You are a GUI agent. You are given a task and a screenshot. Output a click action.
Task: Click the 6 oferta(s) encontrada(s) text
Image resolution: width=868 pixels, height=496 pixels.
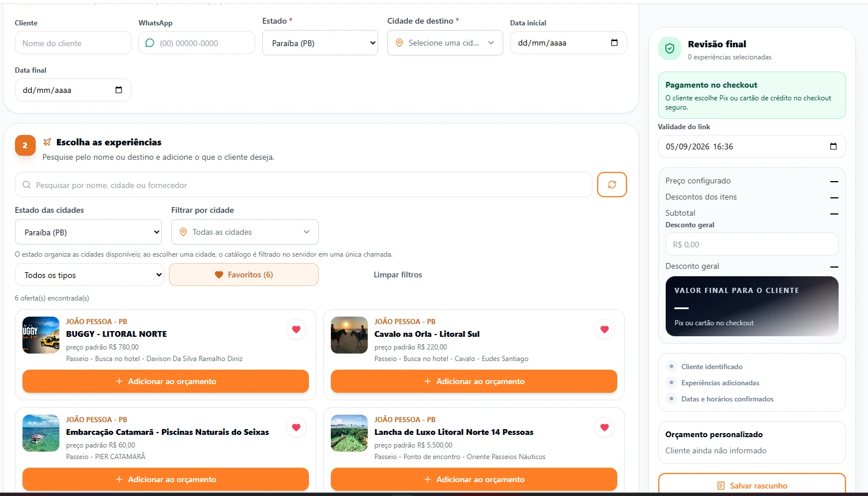click(52, 298)
